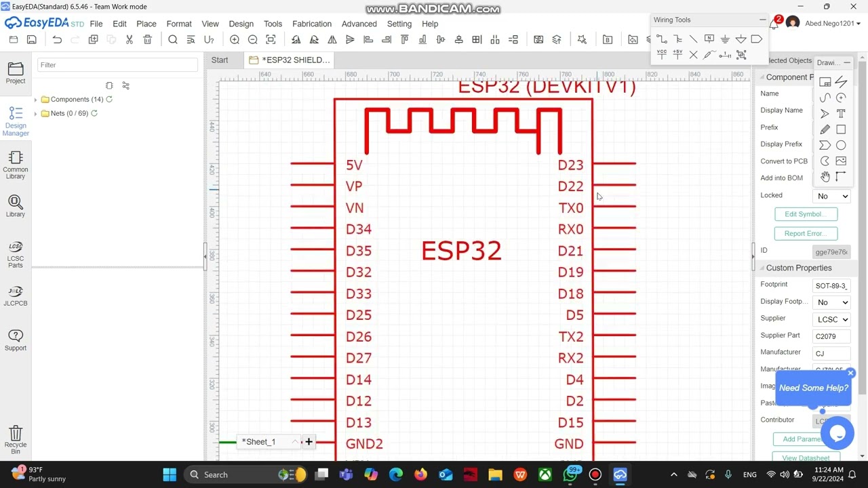This screenshot has height=488, width=868.
Task: Click the Save icon in toolbar
Action: 31,40
